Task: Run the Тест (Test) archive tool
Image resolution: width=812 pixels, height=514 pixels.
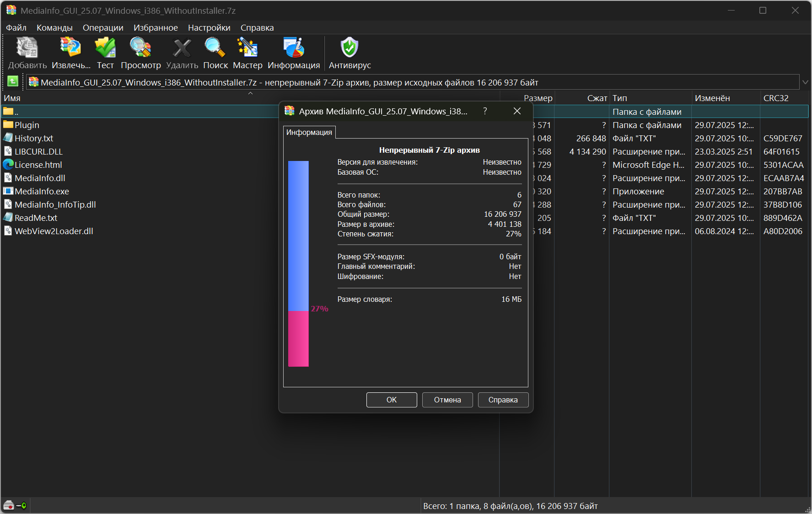Action: [x=105, y=48]
